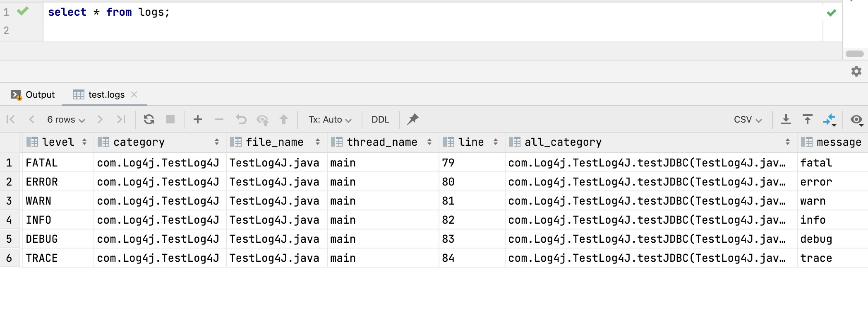Open the Tx: Auto transaction dropdown
The width and height of the screenshot is (868, 333).
coord(330,120)
